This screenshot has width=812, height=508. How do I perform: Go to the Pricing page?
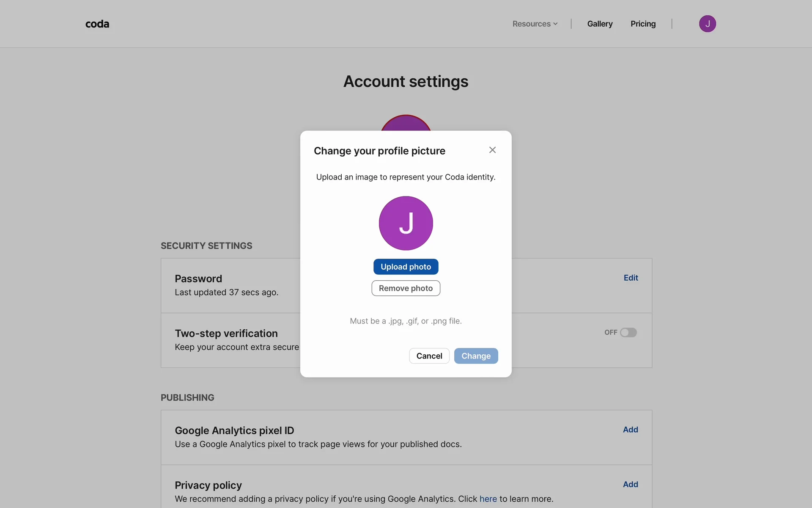[643, 24]
